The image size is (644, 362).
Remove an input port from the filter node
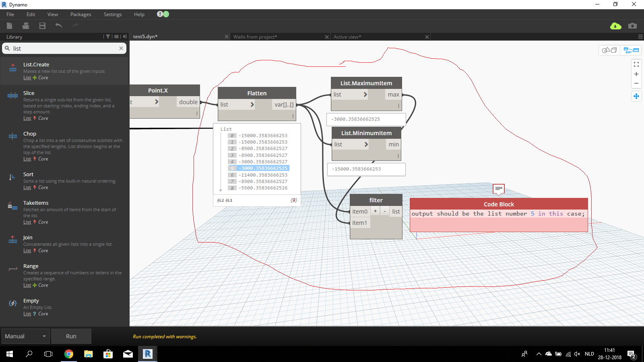385,211
